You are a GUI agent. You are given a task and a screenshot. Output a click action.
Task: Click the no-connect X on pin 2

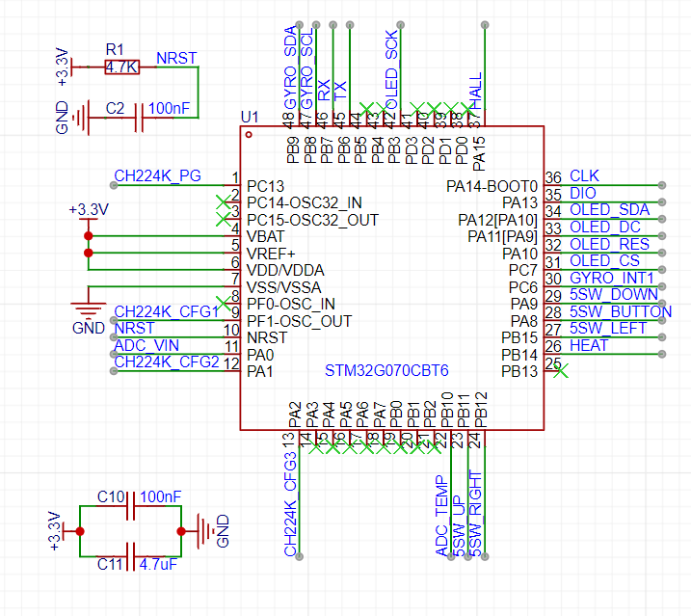coord(224,202)
